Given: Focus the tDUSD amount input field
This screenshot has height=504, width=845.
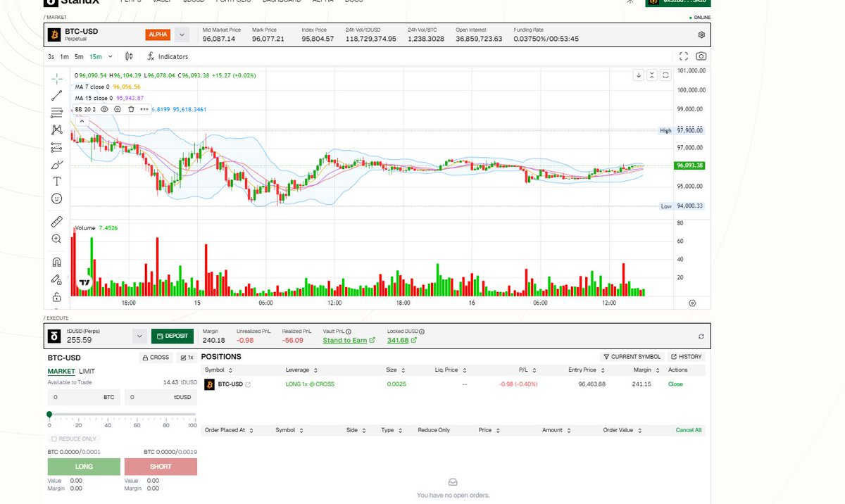Looking at the screenshot, I should coord(161,397).
